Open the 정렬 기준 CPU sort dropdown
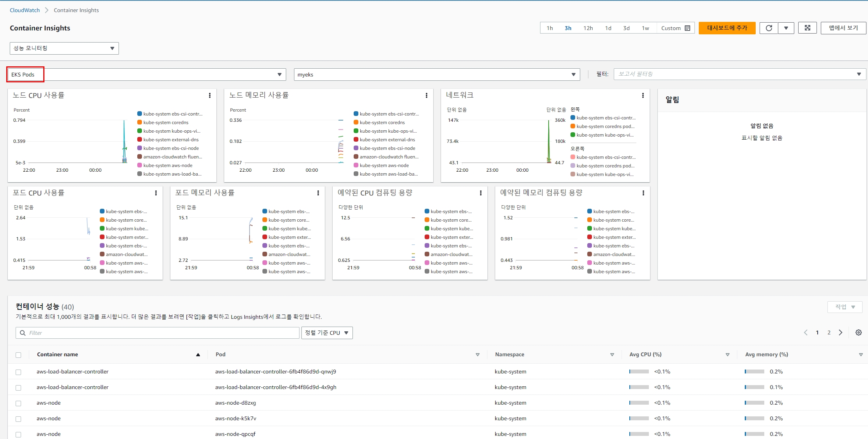 tap(327, 333)
